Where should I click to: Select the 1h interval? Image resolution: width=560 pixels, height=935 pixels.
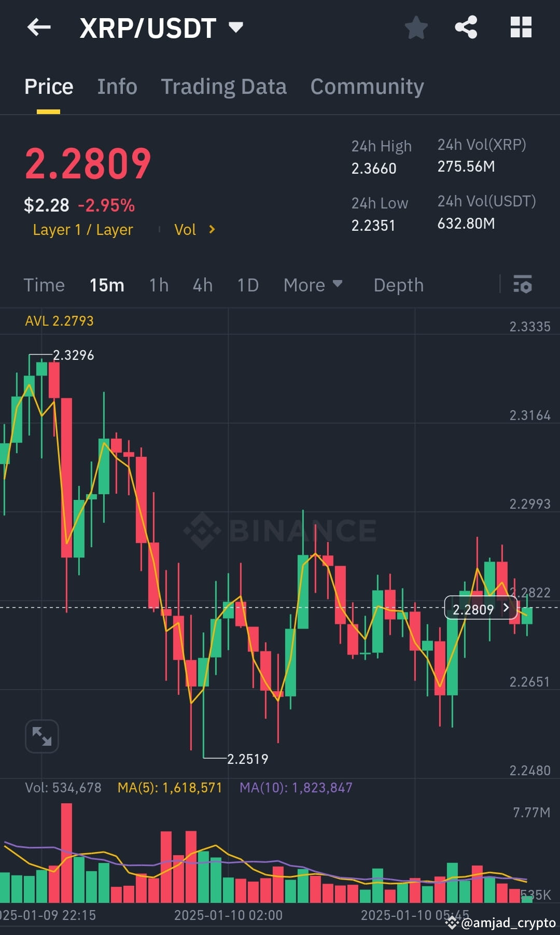[x=159, y=285]
